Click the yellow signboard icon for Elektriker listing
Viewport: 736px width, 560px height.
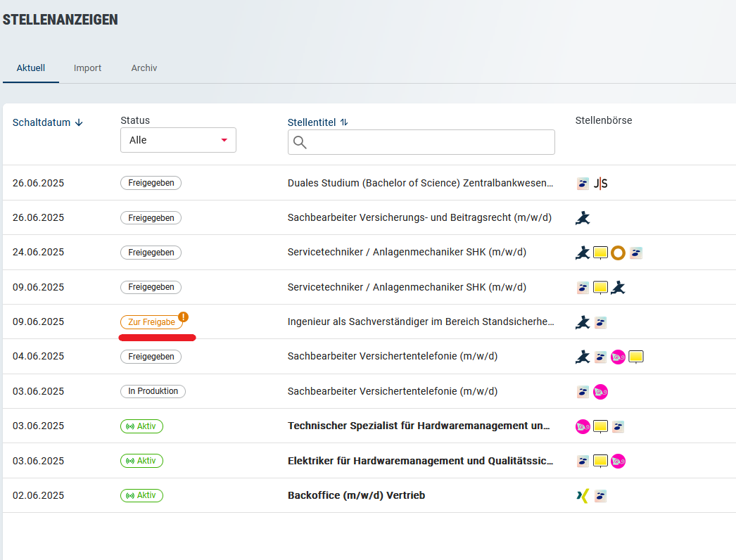tap(600, 461)
